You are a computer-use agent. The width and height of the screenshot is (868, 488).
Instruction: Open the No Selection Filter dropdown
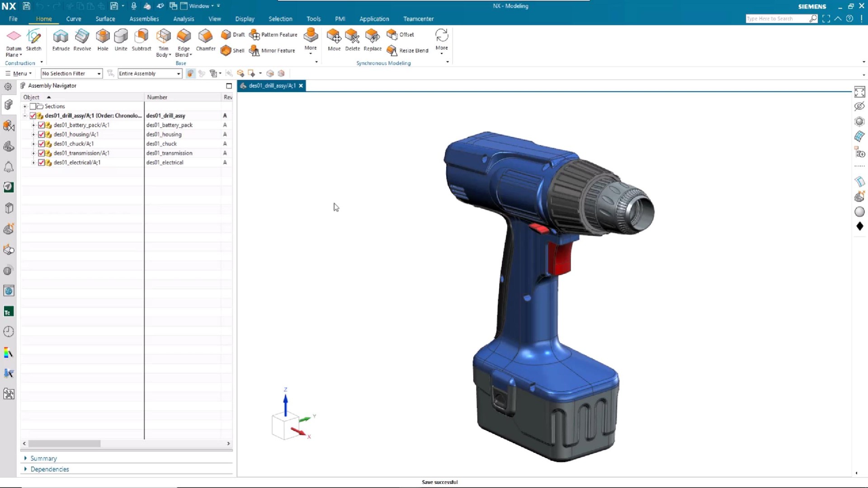71,74
